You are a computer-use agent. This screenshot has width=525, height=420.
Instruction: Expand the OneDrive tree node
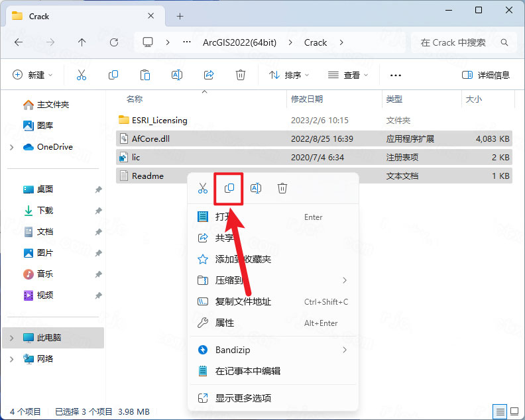point(11,147)
